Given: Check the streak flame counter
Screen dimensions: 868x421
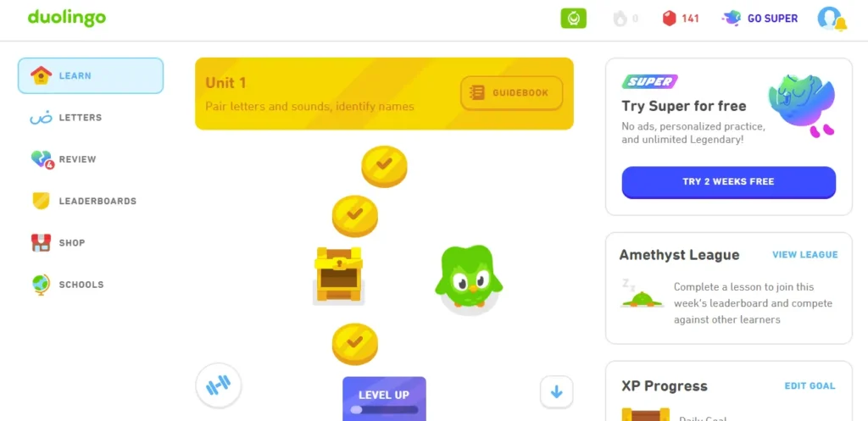Looking at the screenshot, I should pos(626,19).
